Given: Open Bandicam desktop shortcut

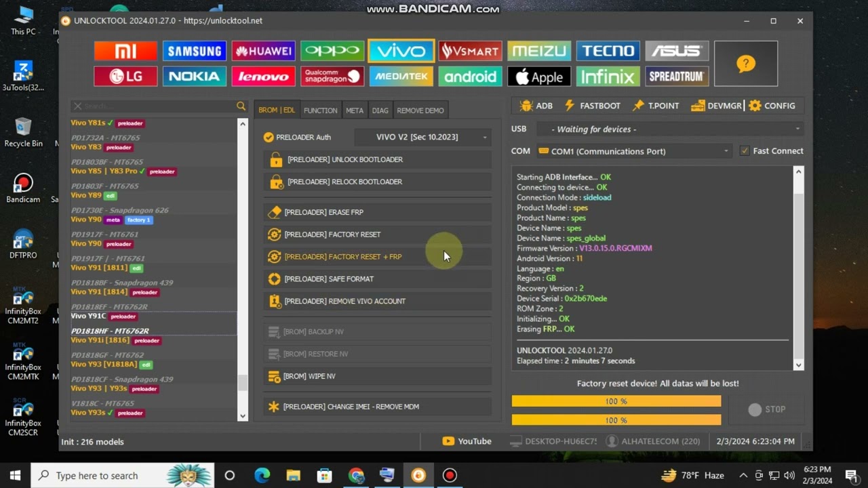Looking at the screenshot, I should (x=23, y=188).
